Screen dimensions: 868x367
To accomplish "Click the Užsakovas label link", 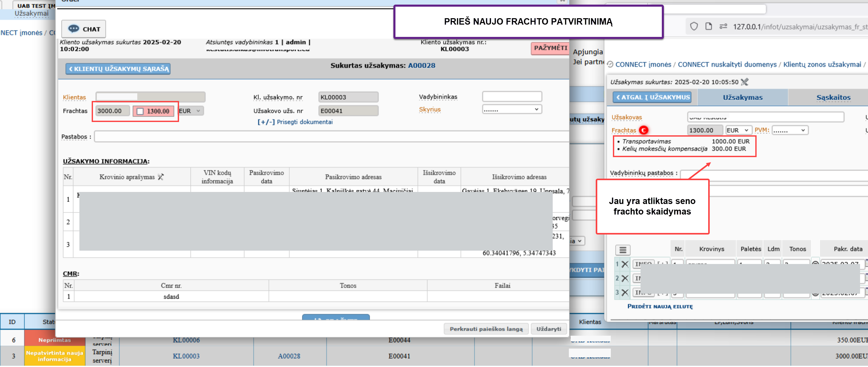I will coord(626,117).
